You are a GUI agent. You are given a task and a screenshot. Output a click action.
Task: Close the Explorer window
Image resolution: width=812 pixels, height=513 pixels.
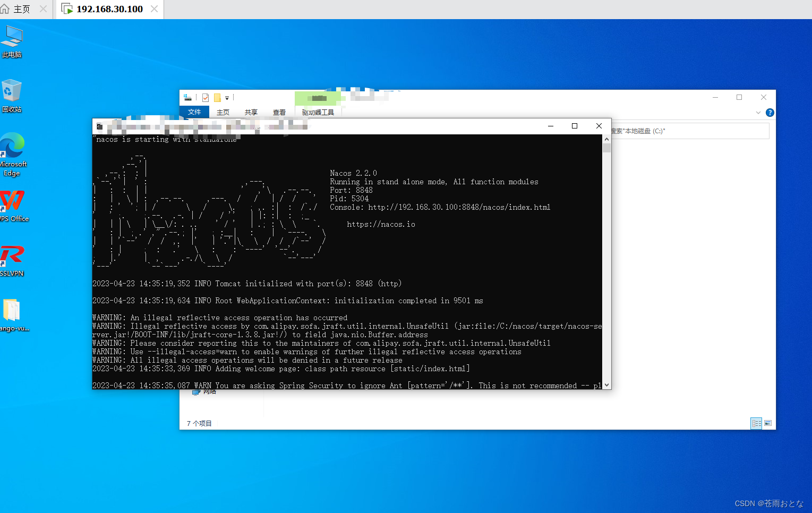click(764, 97)
